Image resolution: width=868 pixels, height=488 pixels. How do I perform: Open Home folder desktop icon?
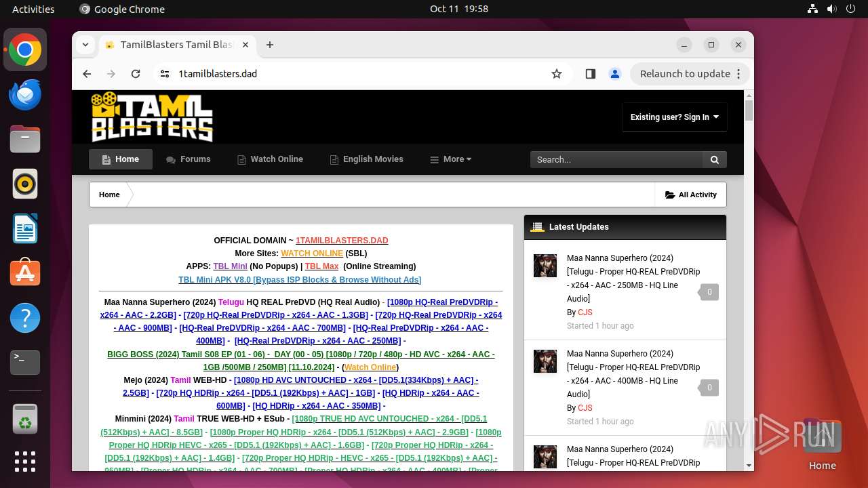tap(822, 445)
